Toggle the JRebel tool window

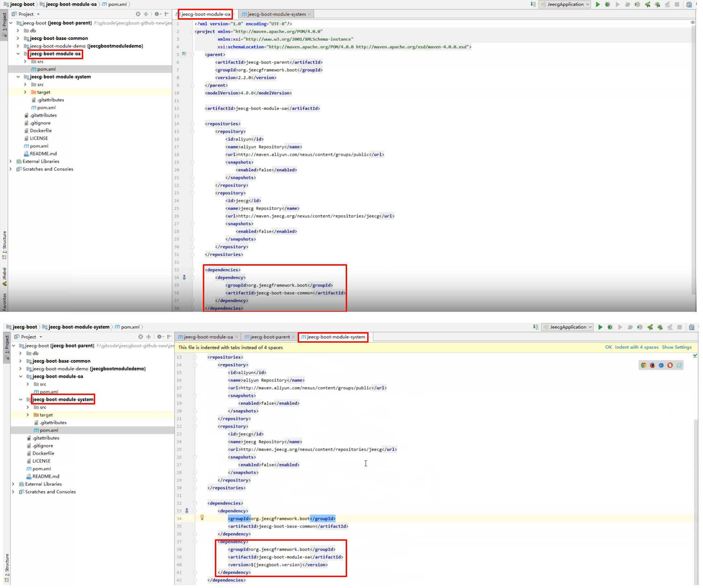click(4, 277)
